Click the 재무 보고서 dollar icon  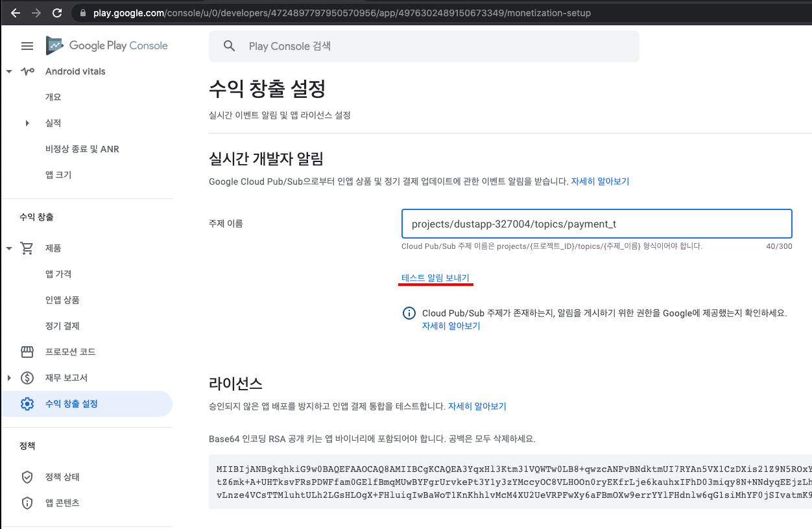point(27,378)
